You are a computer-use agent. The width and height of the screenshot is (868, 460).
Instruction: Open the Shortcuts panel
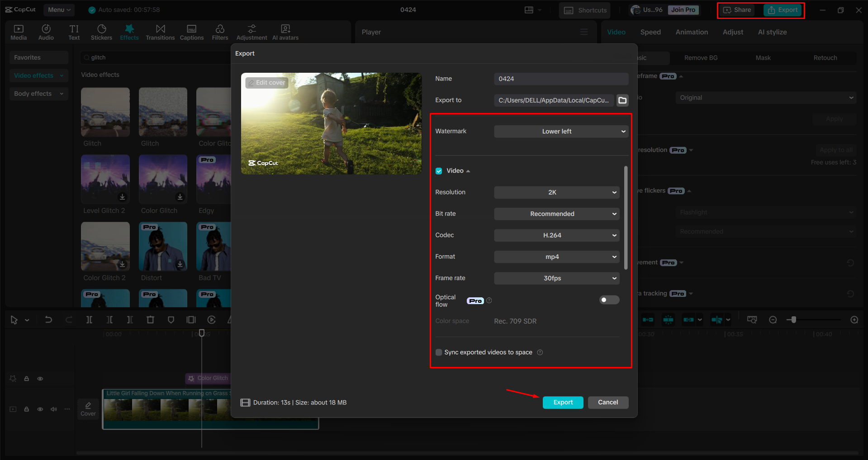click(x=585, y=10)
